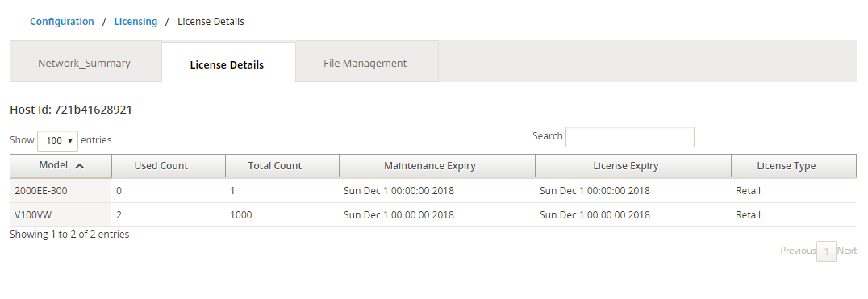Click the Next pagination button

tap(847, 251)
